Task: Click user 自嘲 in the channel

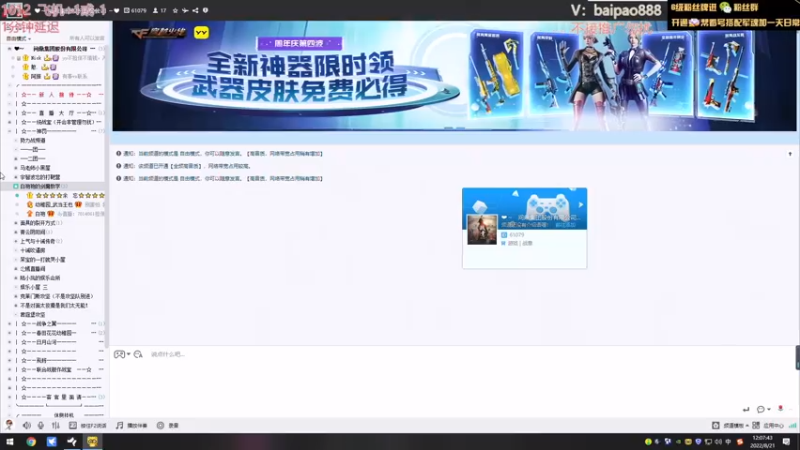Action: click(x=40, y=214)
